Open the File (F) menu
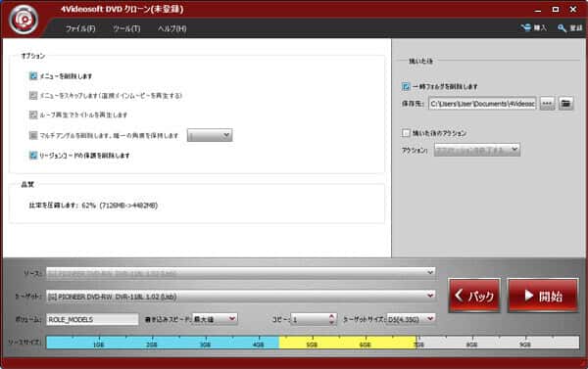The width and height of the screenshot is (588, 369). (80, 28)
